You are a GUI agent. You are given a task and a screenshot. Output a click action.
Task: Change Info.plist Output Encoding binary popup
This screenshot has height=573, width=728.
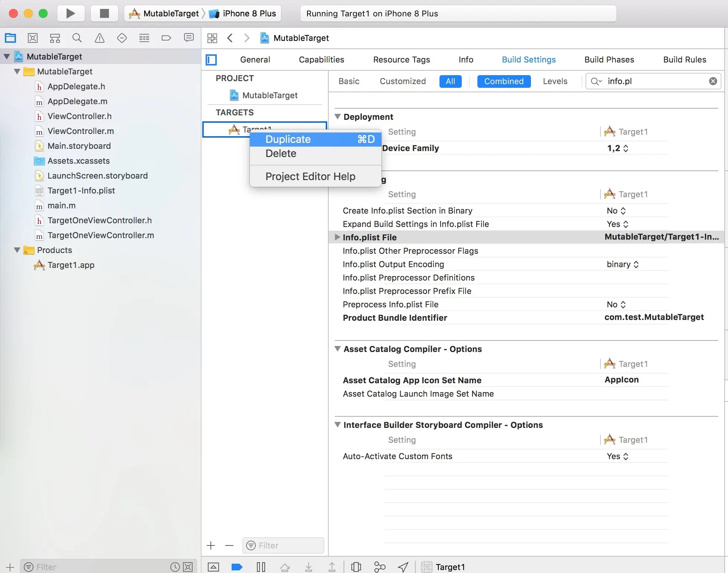pos(623,264)
